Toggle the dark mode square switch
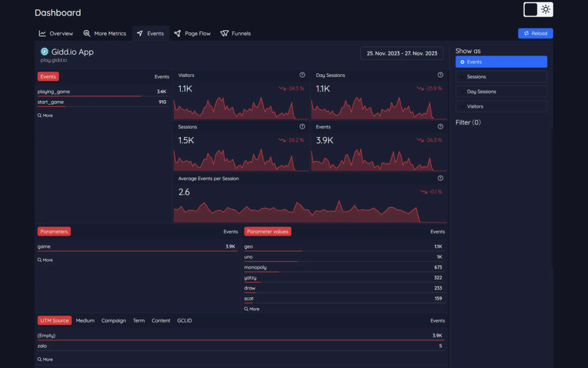Image resolution: width=588 pixels, height=368 pixels. (x=531, y=9)
